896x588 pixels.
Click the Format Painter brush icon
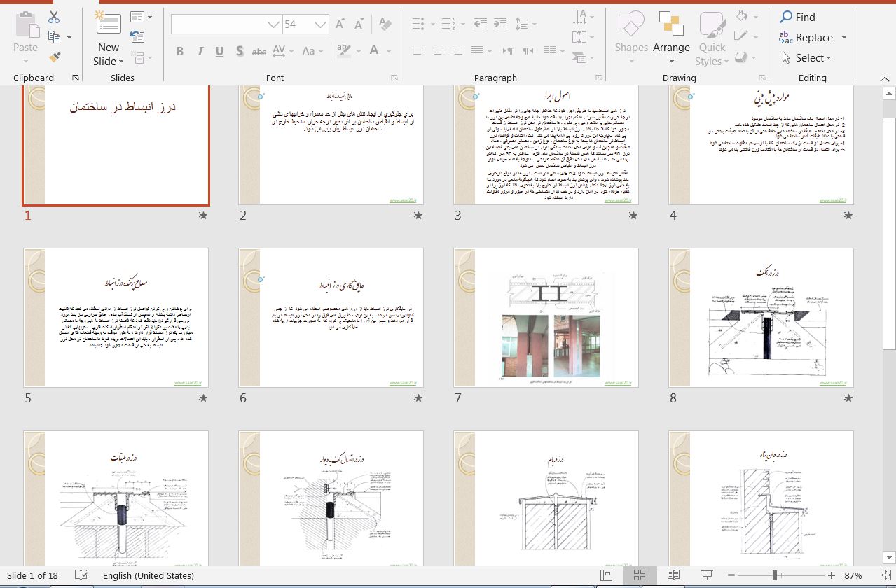55,57
